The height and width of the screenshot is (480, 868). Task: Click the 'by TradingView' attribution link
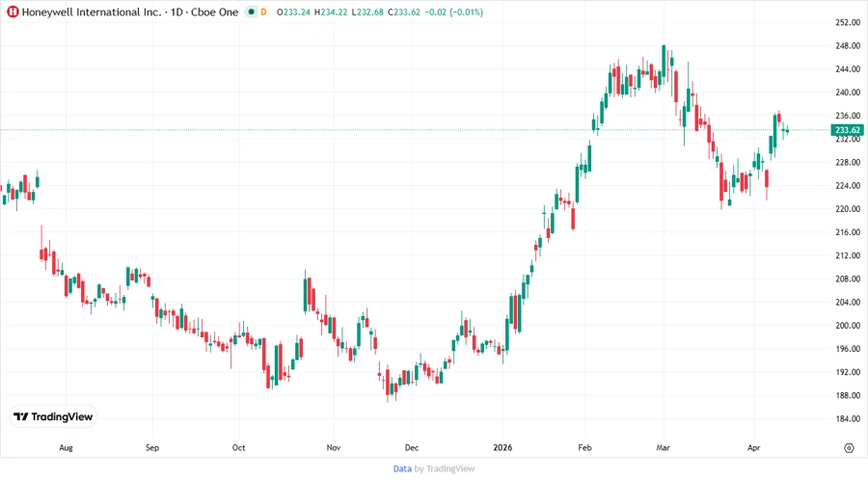[445, 469]
